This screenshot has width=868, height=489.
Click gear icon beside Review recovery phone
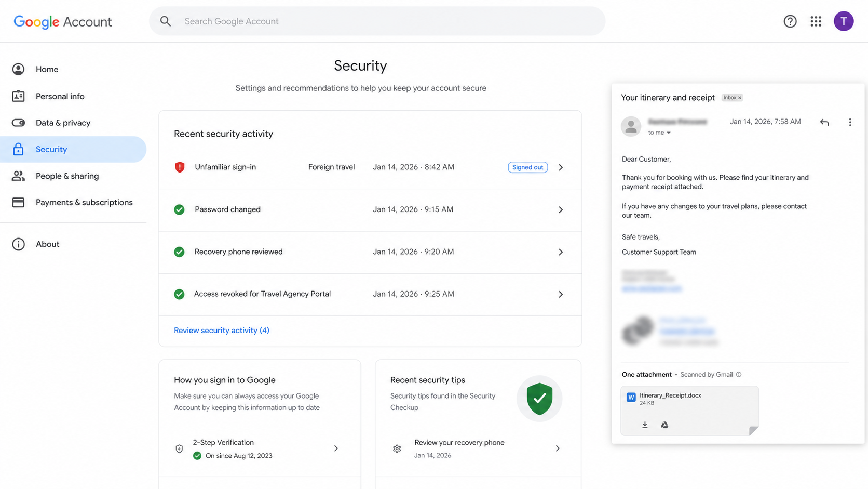(397, 448)
